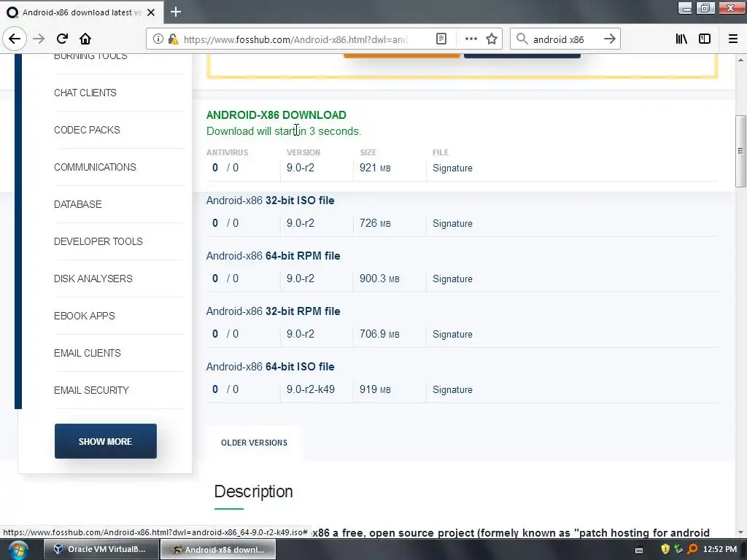Open the home page icon
Screen dimensions: 747x560
pos(85,39)
